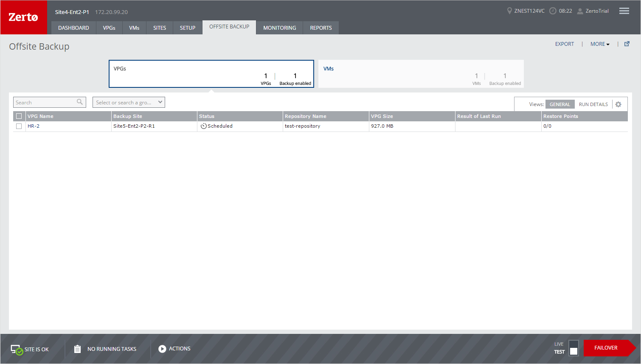641x364 pixels.
Task: Sort by Status column header
Action: tap(240, 116)
